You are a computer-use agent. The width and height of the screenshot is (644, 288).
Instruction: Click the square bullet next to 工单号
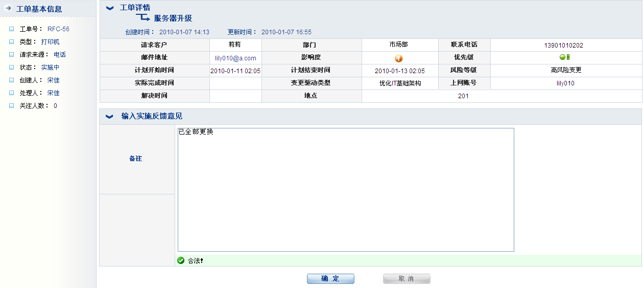tap(11, 29)
